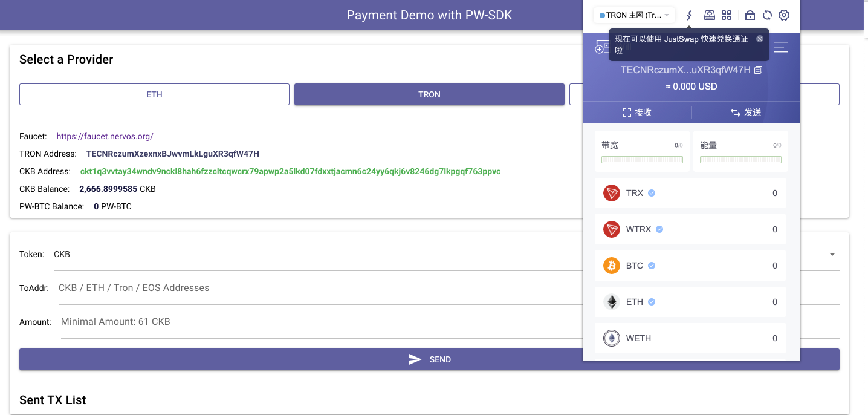Open the wallet hamburger menu icon
Image resolution: width=868 pixels, height=415 pixels.
pyautogui.click(x=781, y=47)
